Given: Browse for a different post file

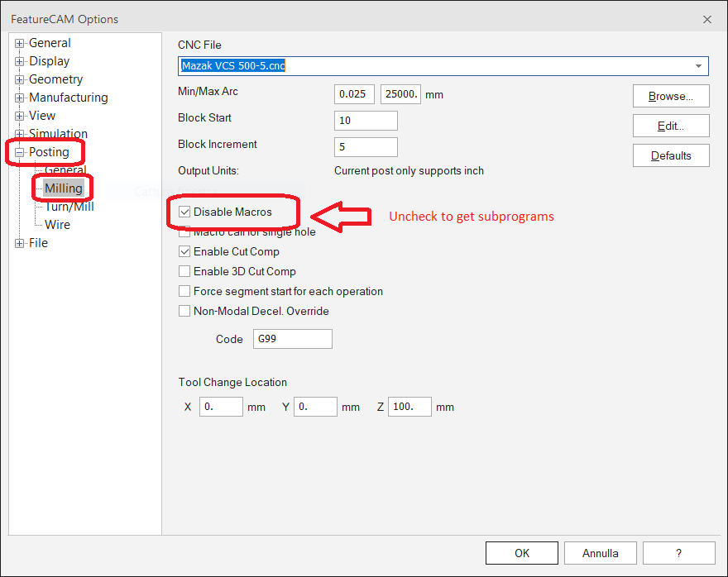Looking at the screenshot, I should tap(670, 96).
